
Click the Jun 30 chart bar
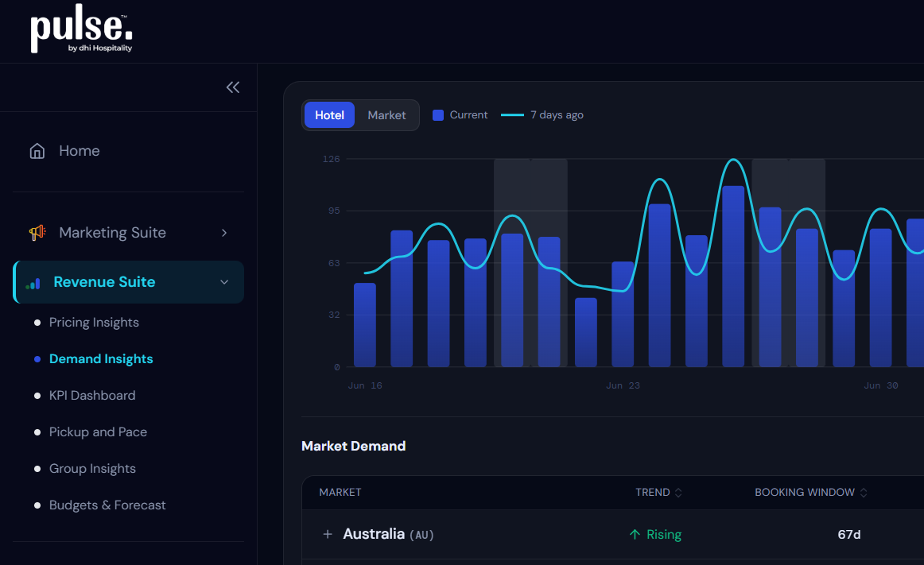[881, 297]
